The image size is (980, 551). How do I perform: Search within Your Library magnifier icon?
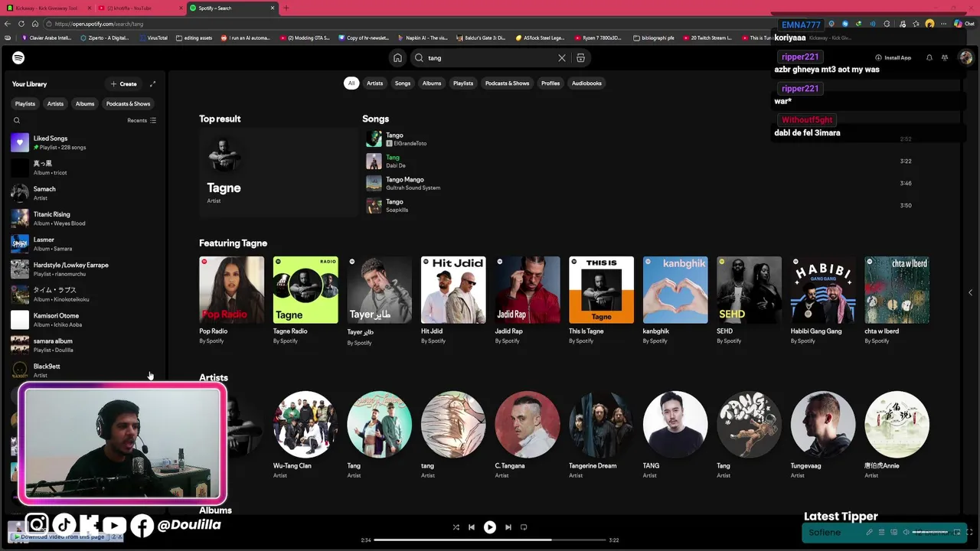pos(17,120)
